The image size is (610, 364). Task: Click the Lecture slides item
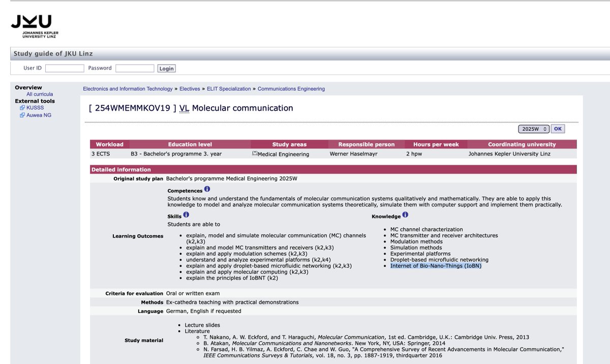(x=202, y=325)
